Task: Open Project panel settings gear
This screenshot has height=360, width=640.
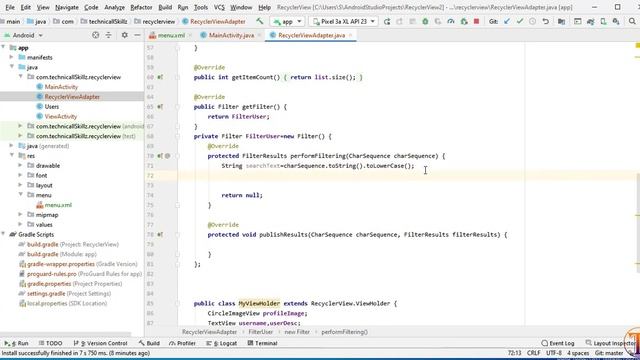Action: click(124, 35)
